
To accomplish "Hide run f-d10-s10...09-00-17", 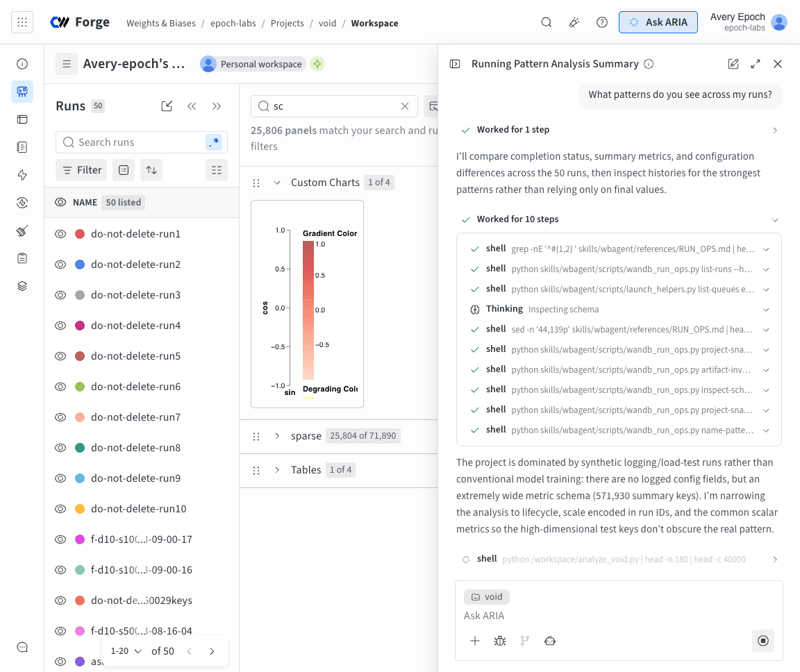I will coord(60,539).
